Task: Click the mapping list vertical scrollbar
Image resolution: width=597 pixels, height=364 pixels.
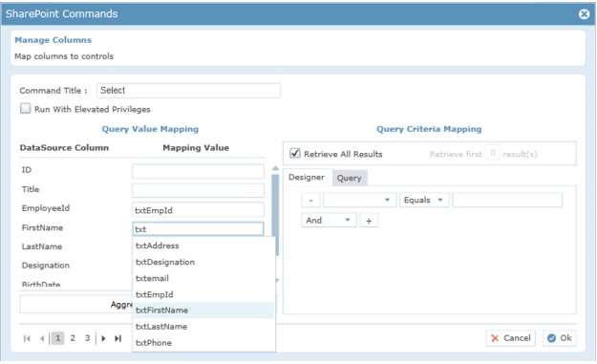Action: coord(275,215)
